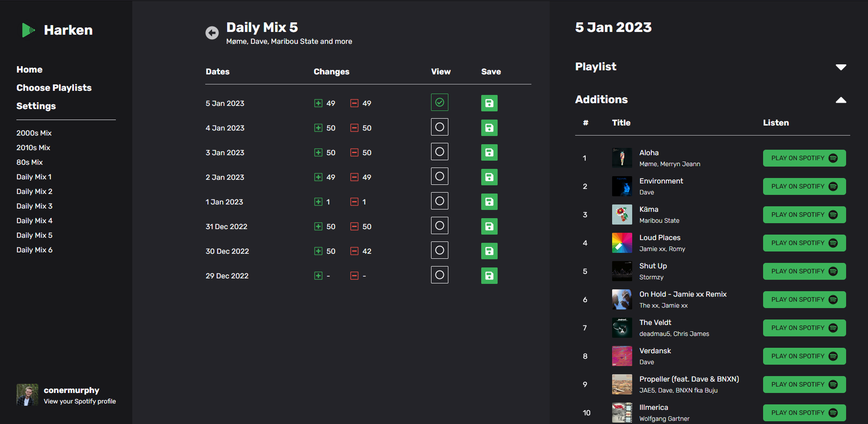The image size is (868, 424).
Task: Click the red removals icon for 29 Dec 2022
Action: tap(354, 276)
